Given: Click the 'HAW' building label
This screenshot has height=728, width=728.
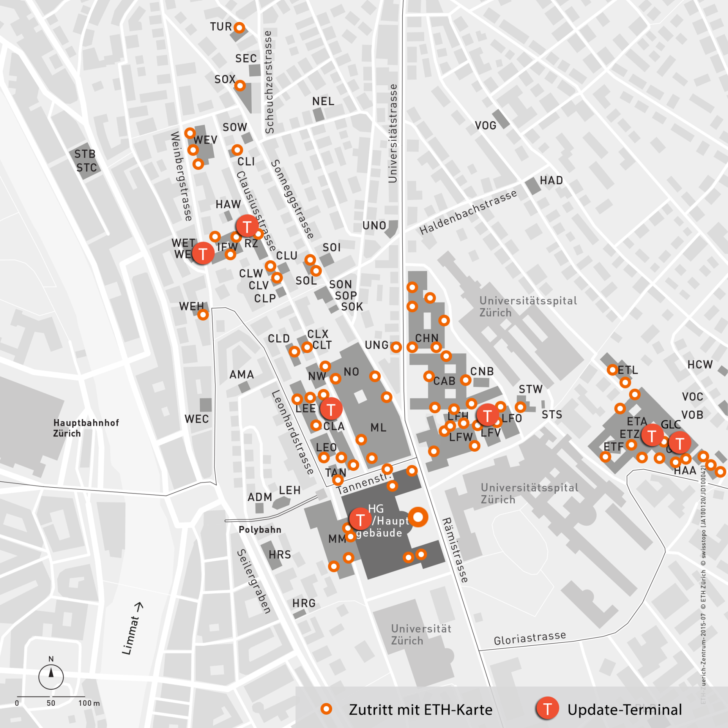Looking at the screenshot, I should [x=228, y=204].
